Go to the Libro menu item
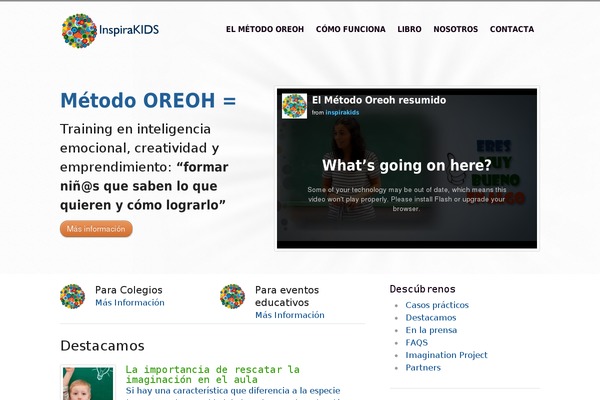Image resolution: width=600 pixels, height=400 pixels. point(409,29)
